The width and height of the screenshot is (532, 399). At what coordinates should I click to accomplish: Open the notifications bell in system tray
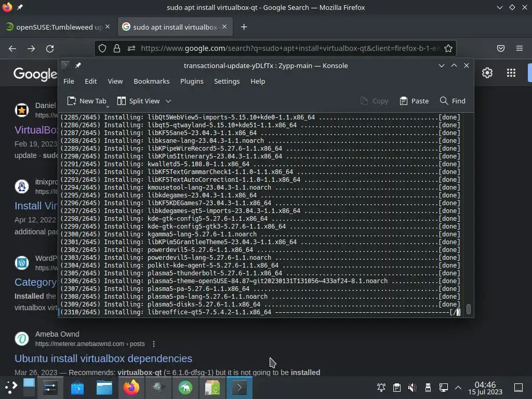click(x=381, y=388)
